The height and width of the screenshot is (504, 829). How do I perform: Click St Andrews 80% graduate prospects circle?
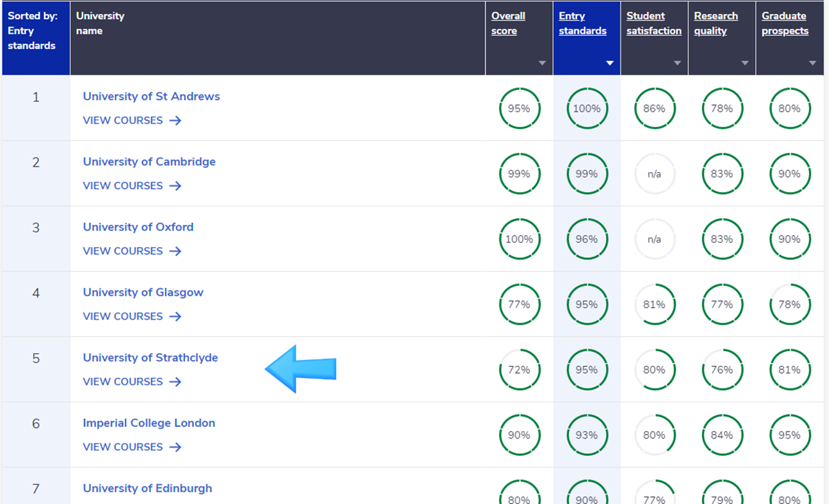[x=790, y=108]
